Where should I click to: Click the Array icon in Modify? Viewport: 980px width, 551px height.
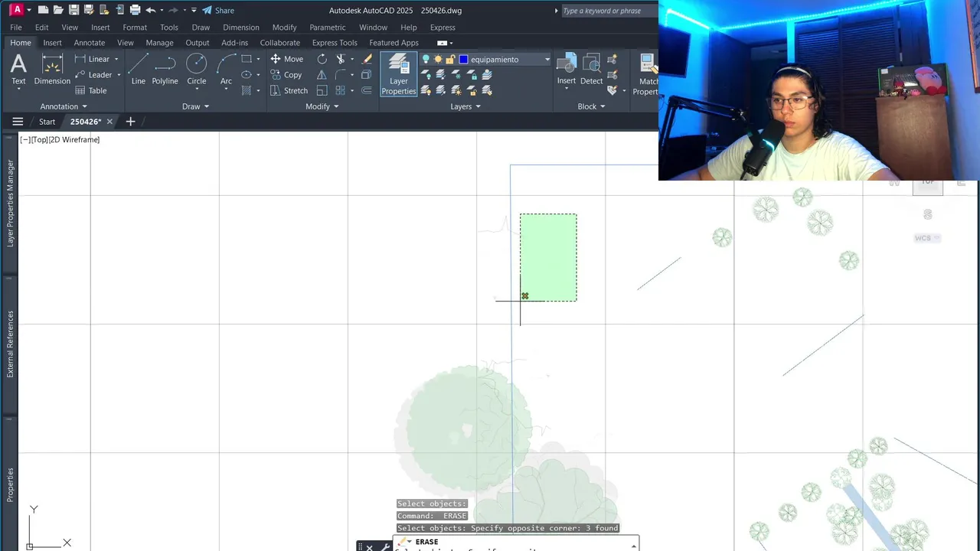click(341, 90)
